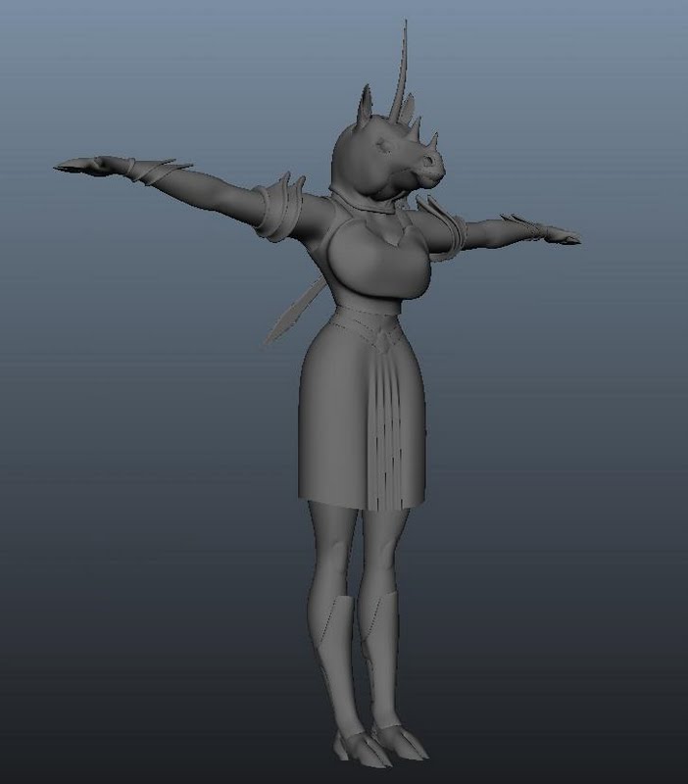Select the long horn on the character's head

(x=401, y=70)
